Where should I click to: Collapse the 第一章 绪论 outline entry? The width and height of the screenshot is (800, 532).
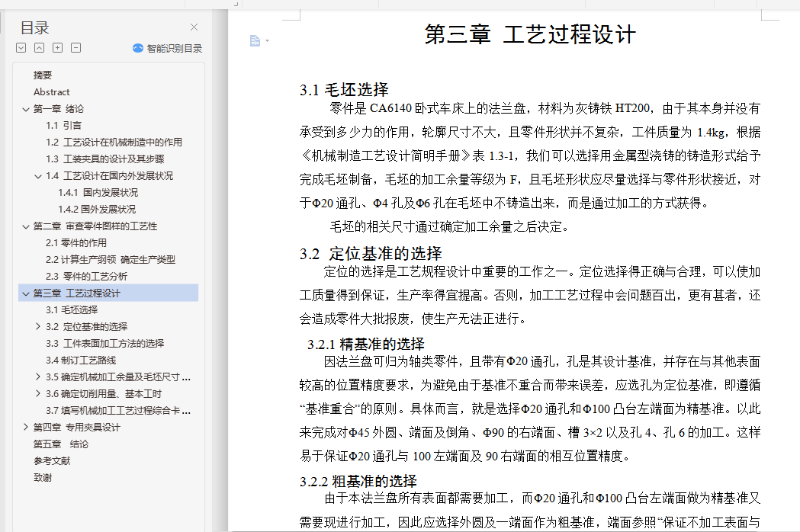(25, 109)
